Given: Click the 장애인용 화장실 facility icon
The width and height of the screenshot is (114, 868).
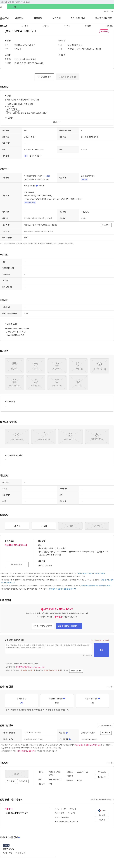Looking at the screenshot, I should (70, 437).
